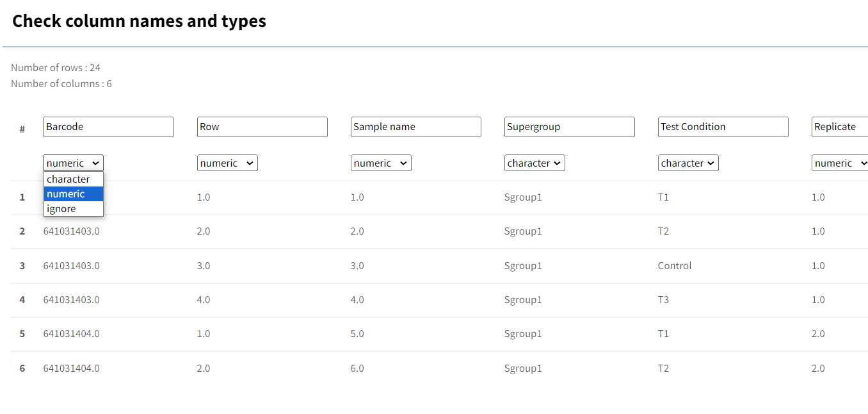This screenshot has width=868, height=414.
Task: Open the Row column type dropdown
Action: 227,163
